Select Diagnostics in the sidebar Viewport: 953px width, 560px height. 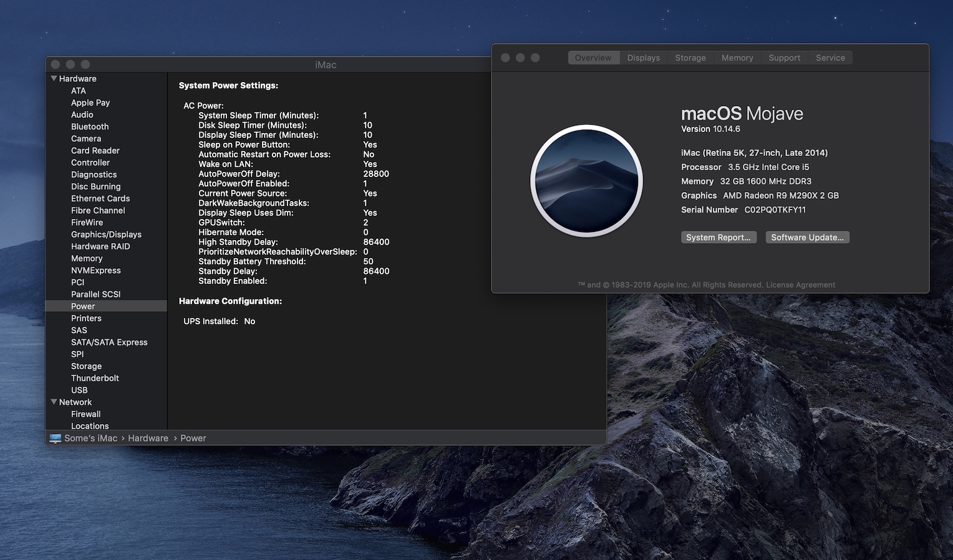pos(94,175)
